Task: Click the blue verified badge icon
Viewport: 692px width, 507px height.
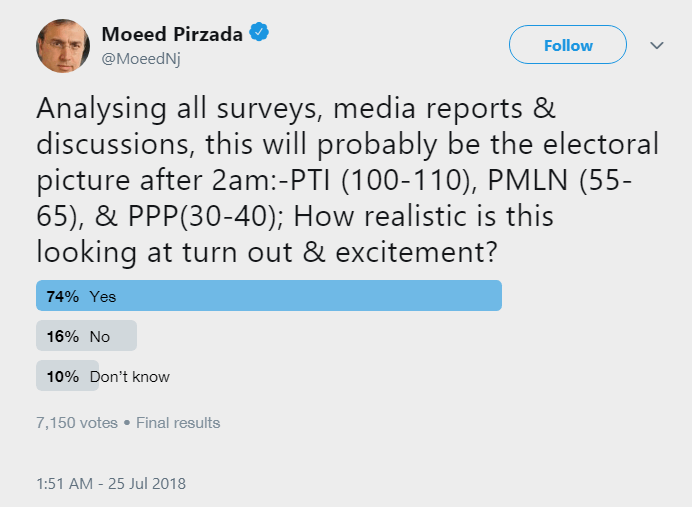Action: pyautogui.click(x=259, y=32)
